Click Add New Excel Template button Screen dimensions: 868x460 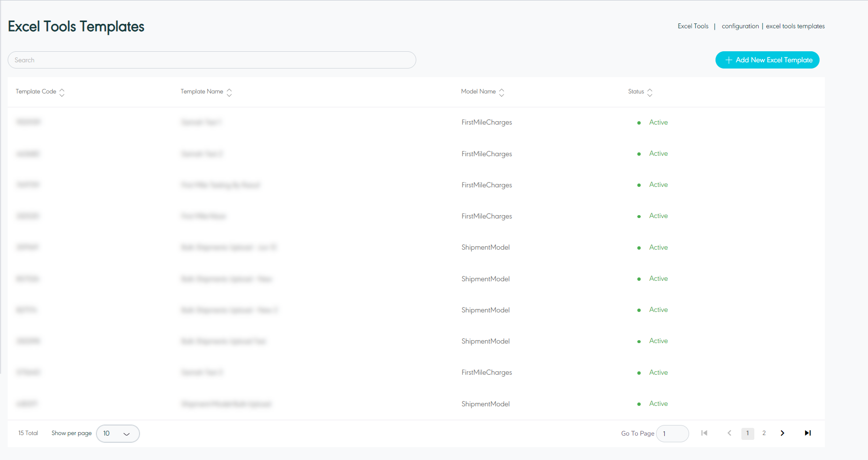767,60
